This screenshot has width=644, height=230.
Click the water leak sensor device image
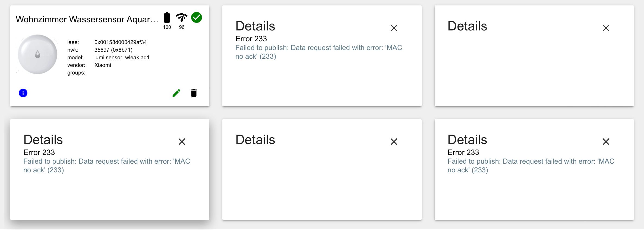(37, 54)
